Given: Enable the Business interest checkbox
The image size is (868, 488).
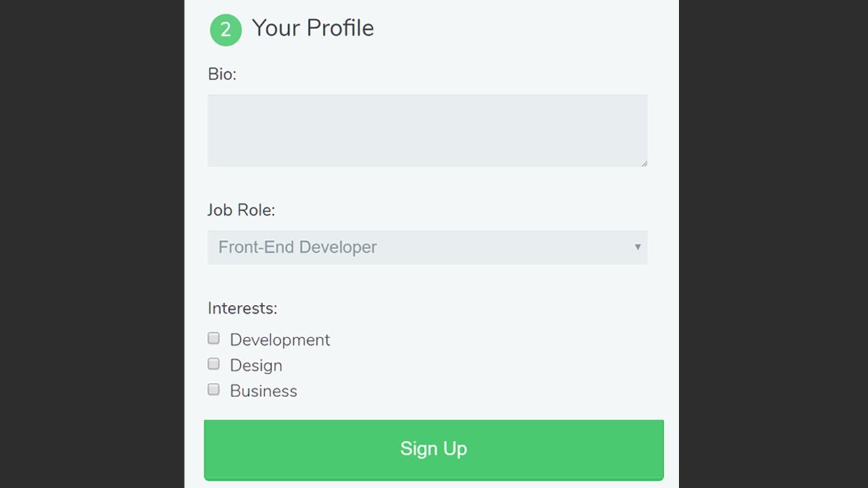Looking at the screenshot, I should pyautogui.click(x=214, y=390).
